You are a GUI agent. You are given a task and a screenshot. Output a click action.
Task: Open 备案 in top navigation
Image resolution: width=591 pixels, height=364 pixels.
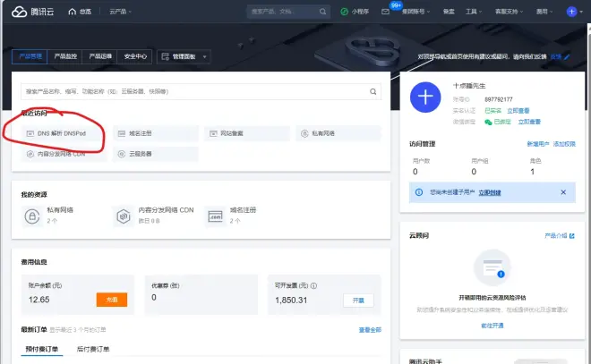click(x=449, y=12)
